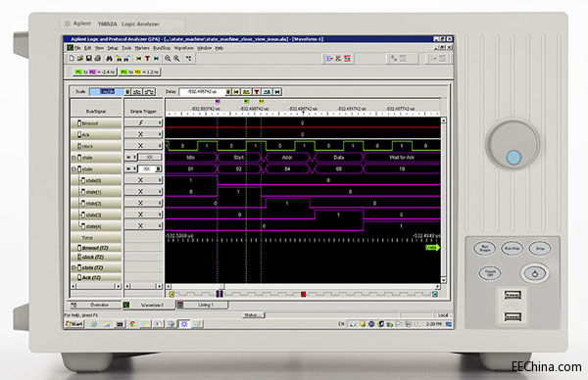Open the Edit menu
Viewport: 588px width, 380px height.
tap(88, 48)
